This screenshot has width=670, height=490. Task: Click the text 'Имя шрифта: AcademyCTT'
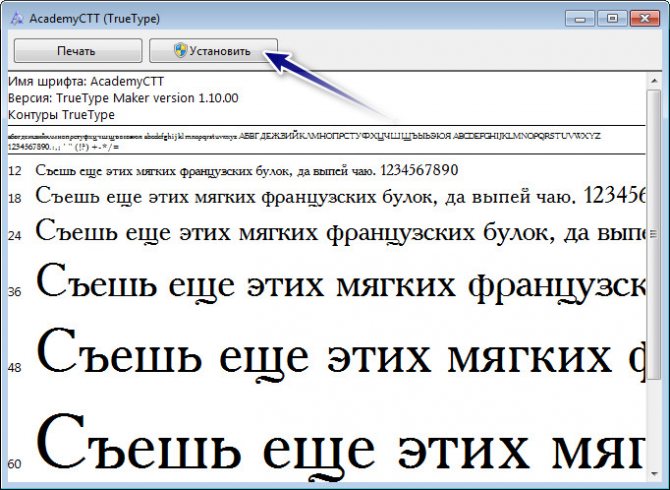[86, 81]
